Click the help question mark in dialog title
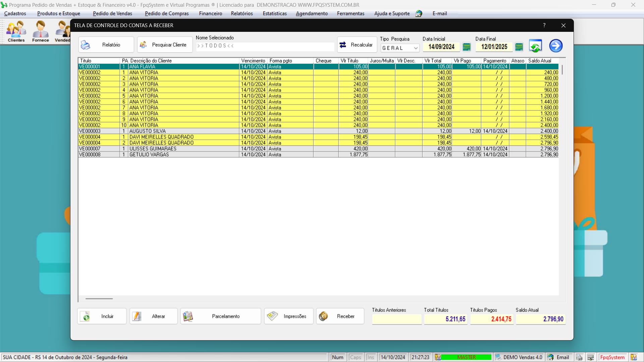This screenshot has height=362, width=644. point(544,25)
